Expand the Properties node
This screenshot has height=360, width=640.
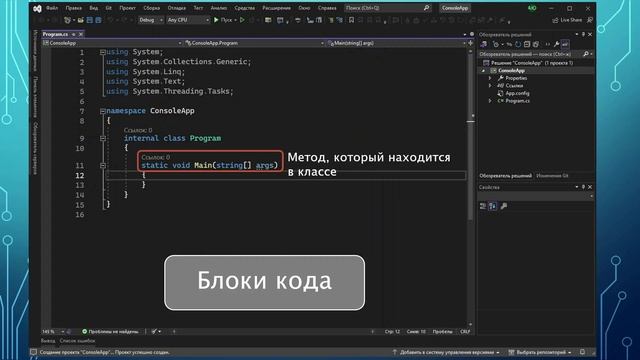tap(490, 78)
